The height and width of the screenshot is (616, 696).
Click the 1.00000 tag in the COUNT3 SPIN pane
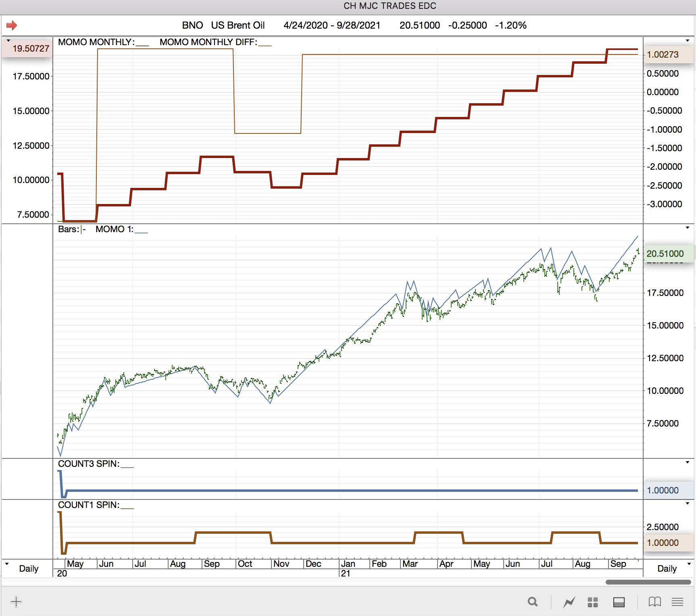(669, 490)
